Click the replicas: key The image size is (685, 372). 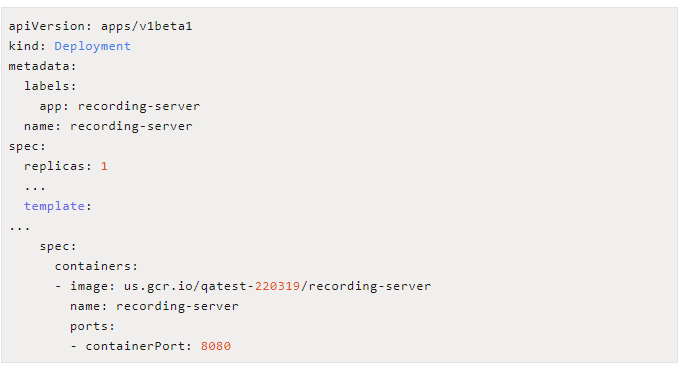click(58, 166)
